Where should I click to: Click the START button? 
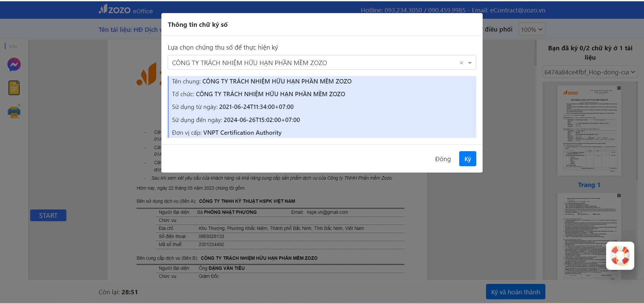click(48, 216)
